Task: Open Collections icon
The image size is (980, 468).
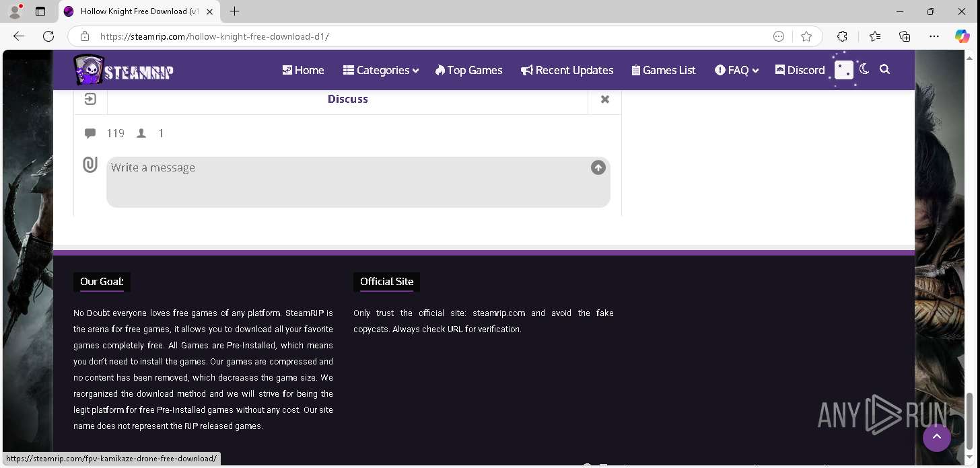Action: tap(905, 36)
